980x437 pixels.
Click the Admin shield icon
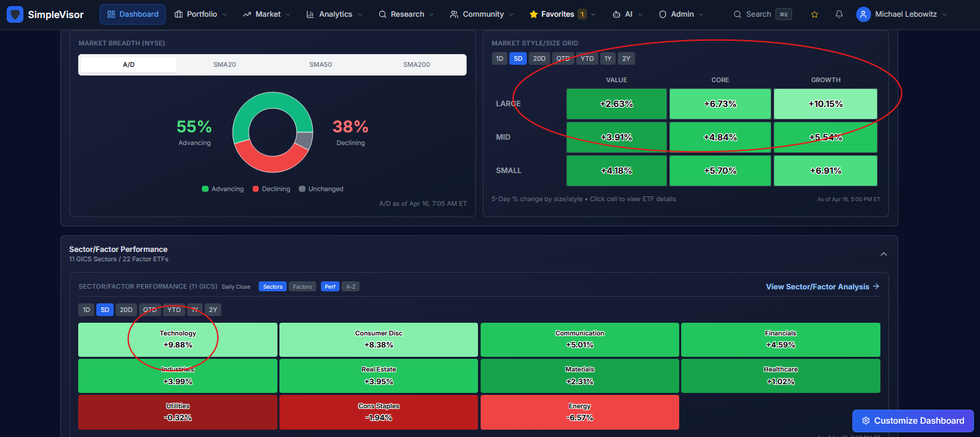click(x=662, y=14)
